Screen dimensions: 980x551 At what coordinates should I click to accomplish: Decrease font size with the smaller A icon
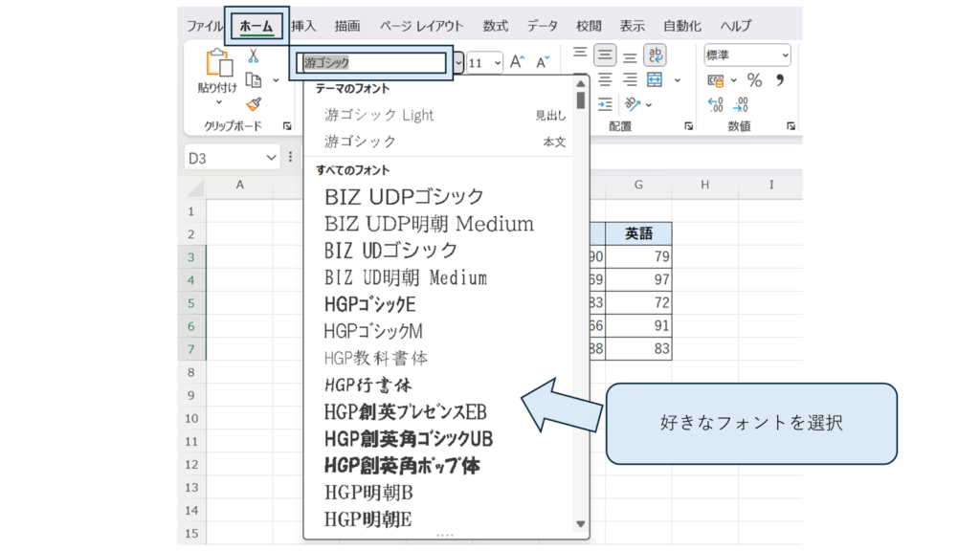click(x=543, y=62)
